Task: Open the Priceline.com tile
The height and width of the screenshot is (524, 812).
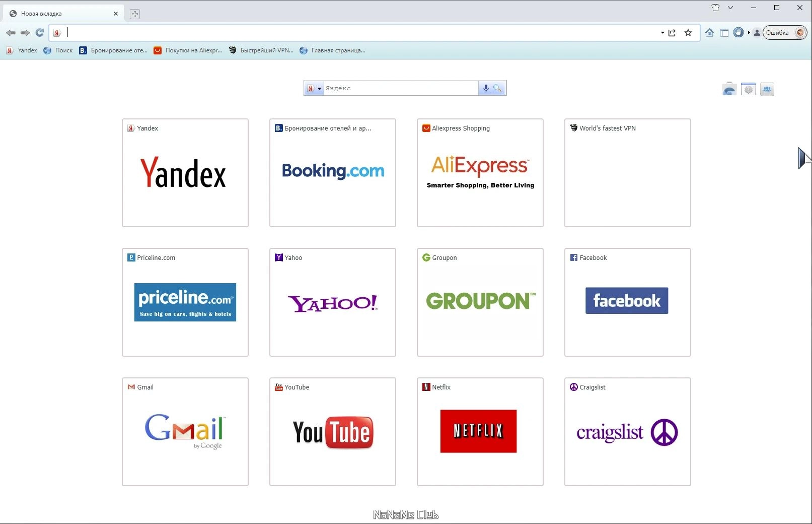Action: click(185, 302)
